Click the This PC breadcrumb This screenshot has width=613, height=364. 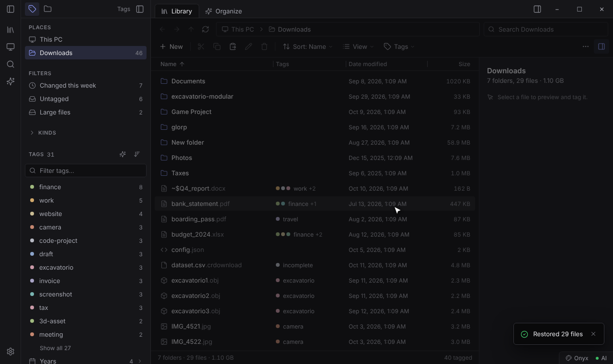click(238, 29)
